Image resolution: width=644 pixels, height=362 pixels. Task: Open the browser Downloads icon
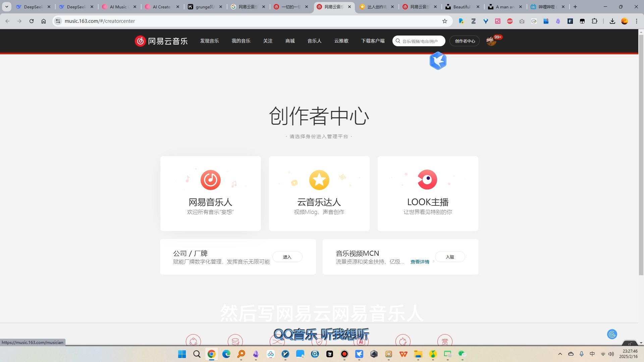[x=612, y=21]
